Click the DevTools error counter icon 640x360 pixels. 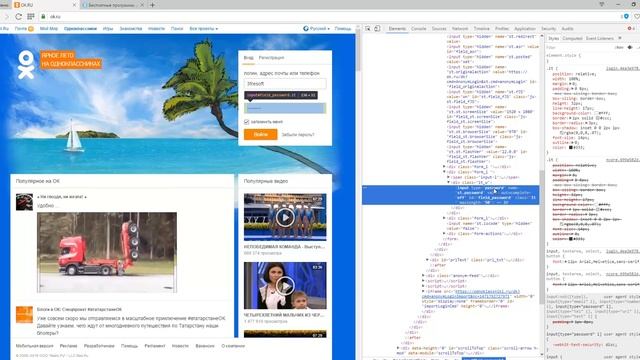point(631,29)
